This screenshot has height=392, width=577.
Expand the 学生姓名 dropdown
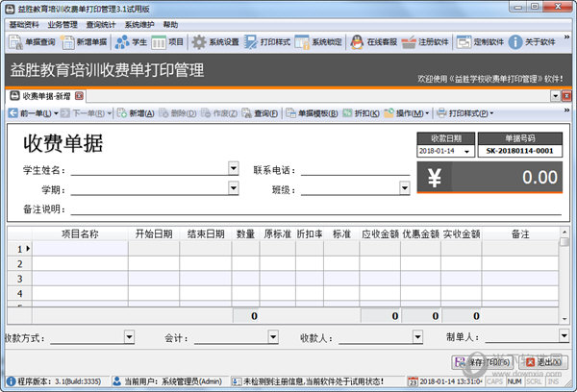click(234, 168)
